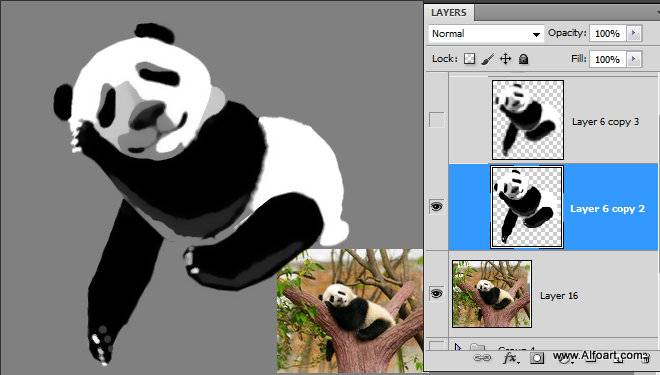Select Layer 6 copy 2 thumbnail
The image size is (660, 375).
527,207
